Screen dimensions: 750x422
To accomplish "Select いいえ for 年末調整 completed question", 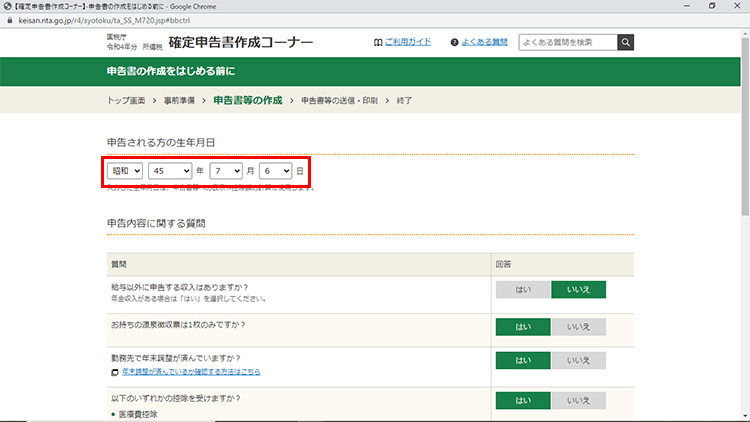I will [578, 361].
